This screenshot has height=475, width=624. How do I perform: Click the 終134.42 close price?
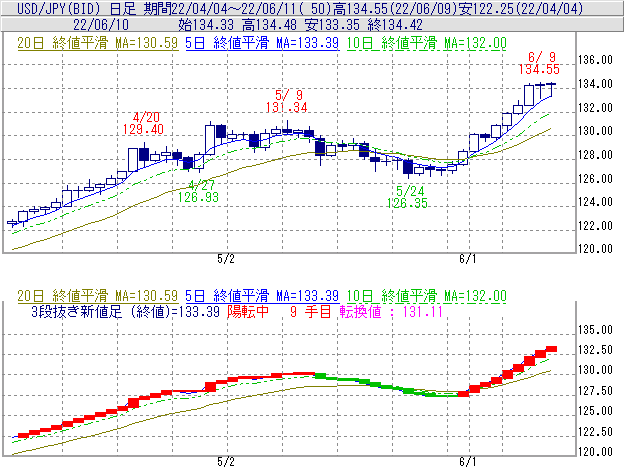[395, 25]
